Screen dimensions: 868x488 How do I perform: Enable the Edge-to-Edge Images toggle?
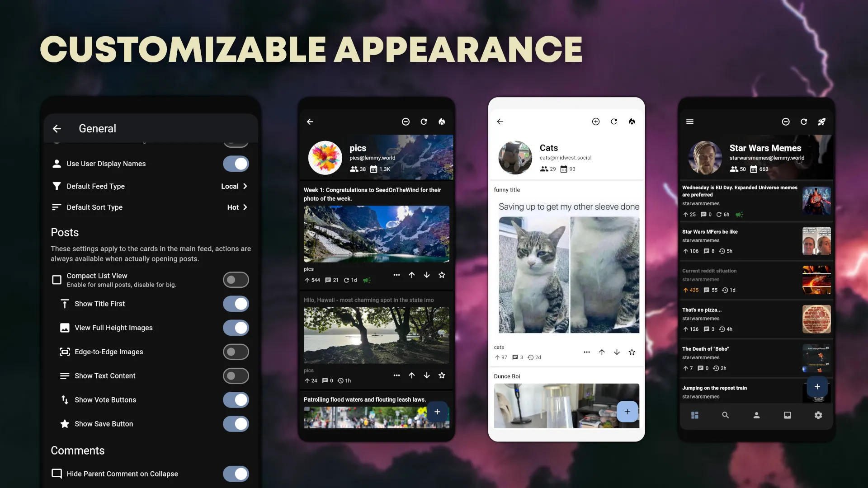pyautogui.click(x=236, y=352)
